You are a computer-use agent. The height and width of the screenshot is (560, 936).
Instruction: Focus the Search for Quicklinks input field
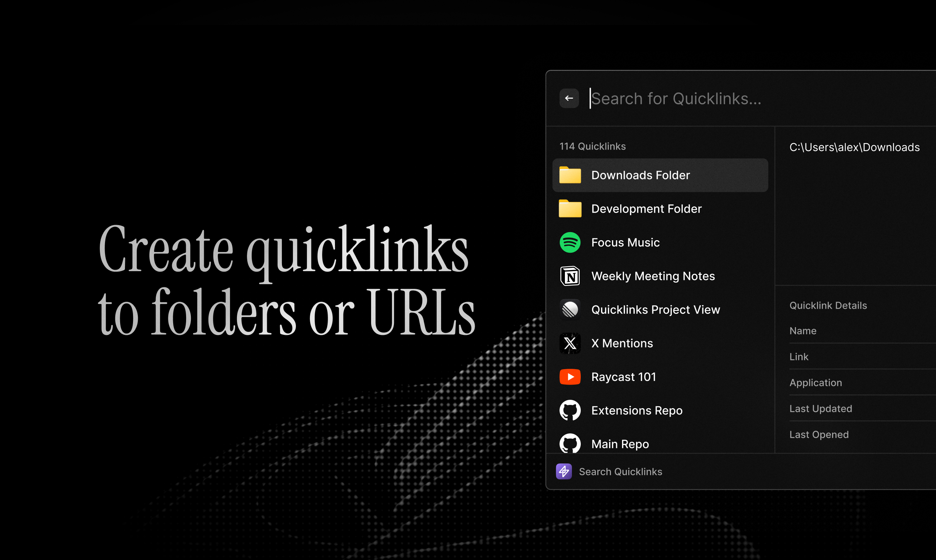pyautogui.click(x=717, y=99)
